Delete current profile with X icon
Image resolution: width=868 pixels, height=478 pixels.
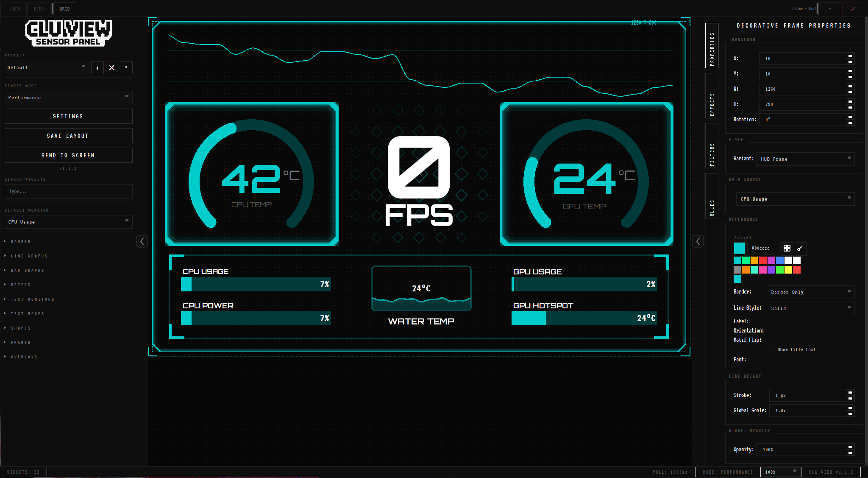pos(112,68)
